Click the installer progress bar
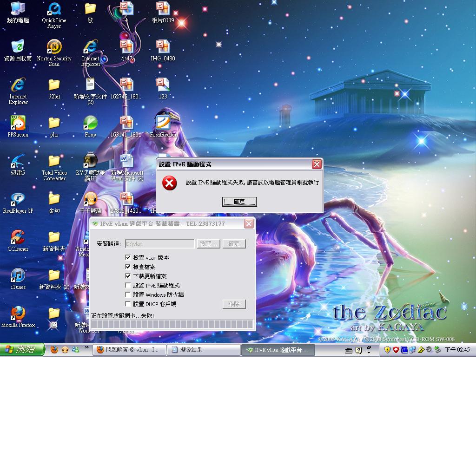This screenshot has height=464, width=476. pyautogui.click(x=172, y=325)
